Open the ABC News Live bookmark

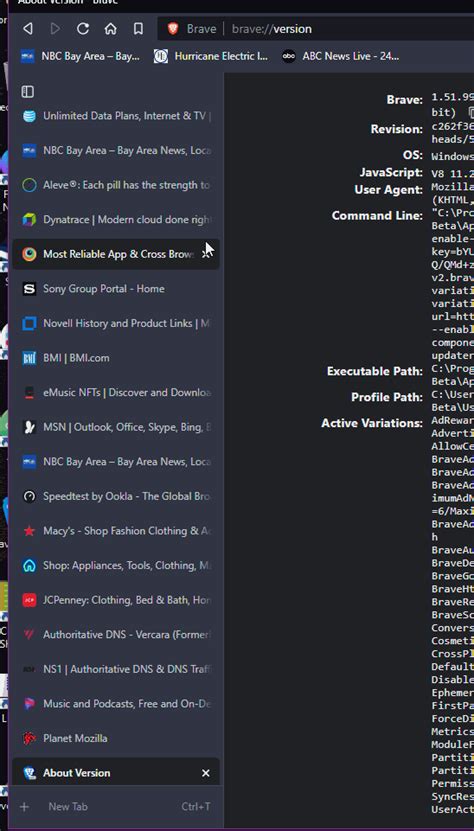[x=340, y=56]
